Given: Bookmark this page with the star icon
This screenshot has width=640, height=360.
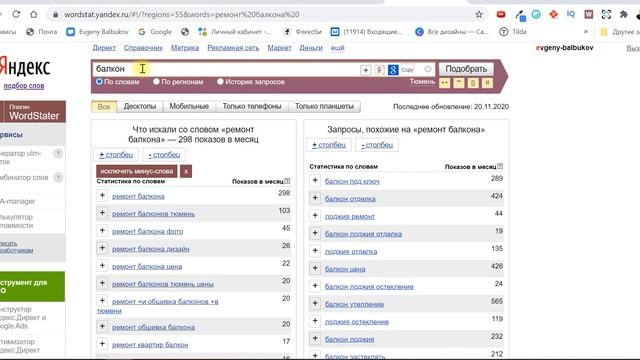Looking at the screenshot, I should [479, 14].
